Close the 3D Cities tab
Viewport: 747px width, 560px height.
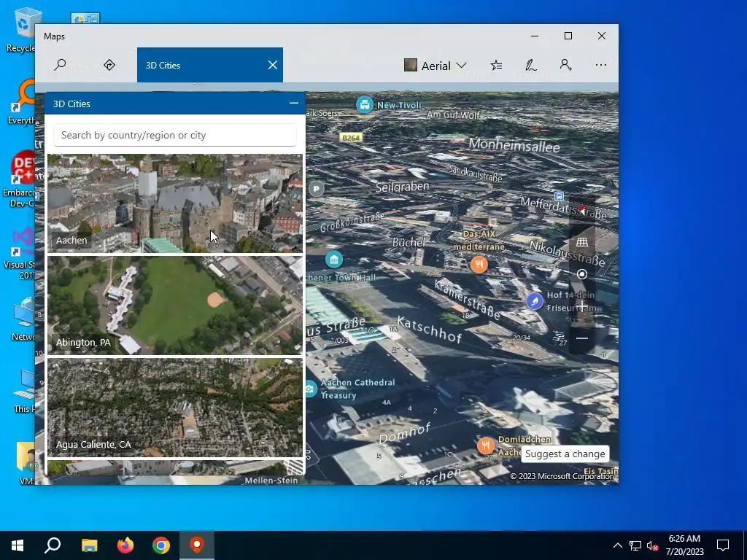[x=273, y=65]
